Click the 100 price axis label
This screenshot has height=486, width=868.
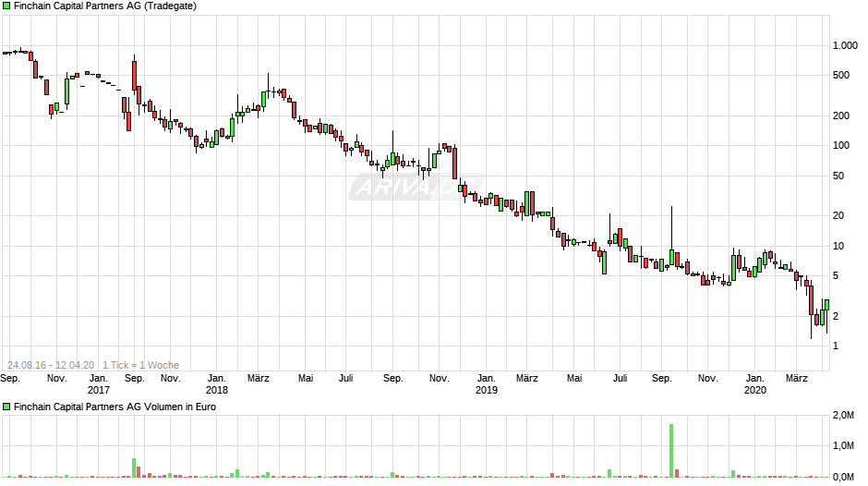tap(841, 146)
